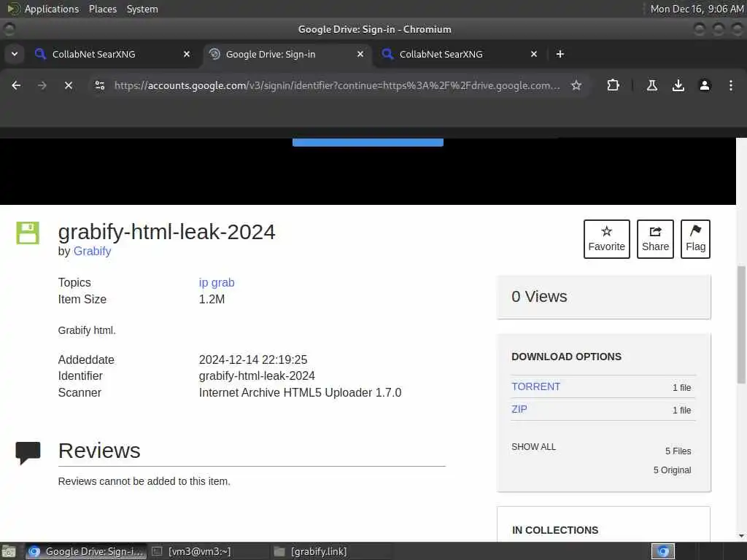The height and width of the screenshot is (560, 747).
Task: Open the Downloads icon in the toolbar
Action: 678,85
